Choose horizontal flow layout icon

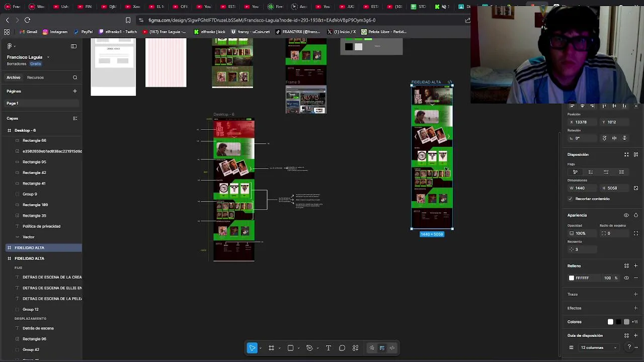[606, 172]
